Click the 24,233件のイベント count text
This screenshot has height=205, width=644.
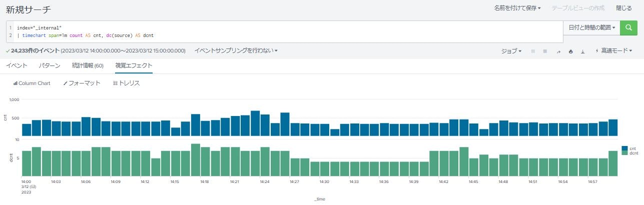point(36,50)
